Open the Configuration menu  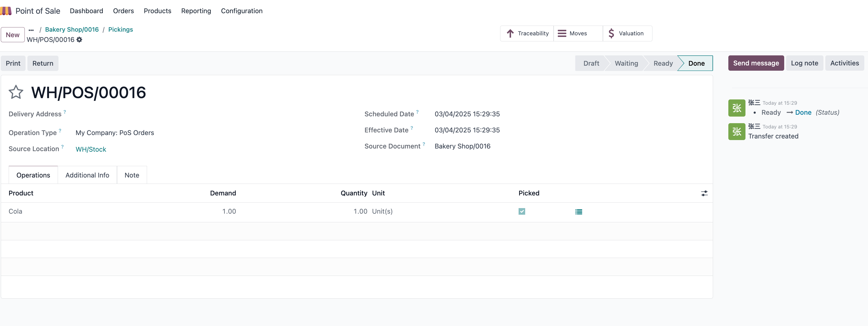pos(242,11)
